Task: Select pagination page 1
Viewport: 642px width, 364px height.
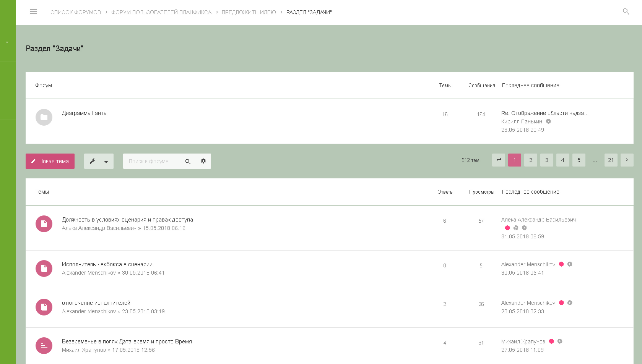Action: tap(515, 160)
